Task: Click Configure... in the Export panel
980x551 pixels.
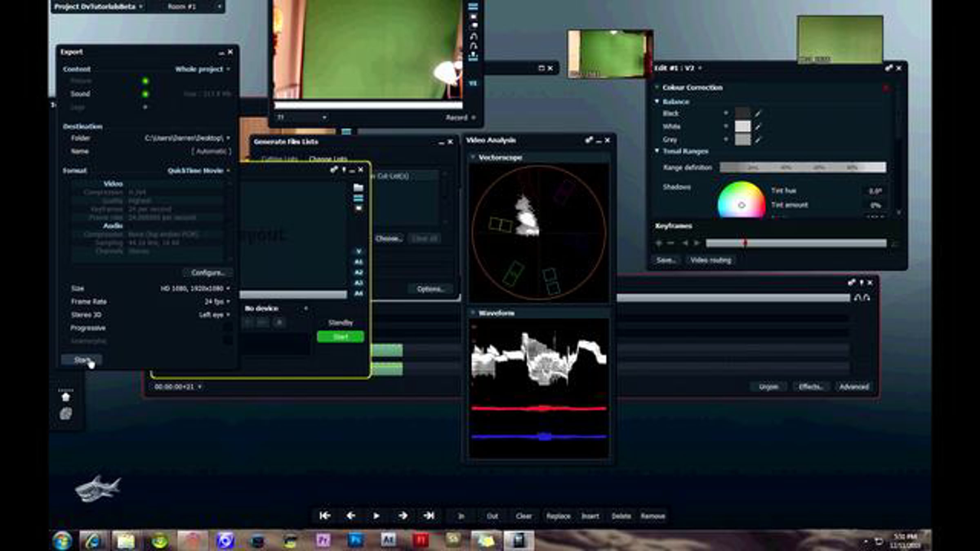Action: 208,272
